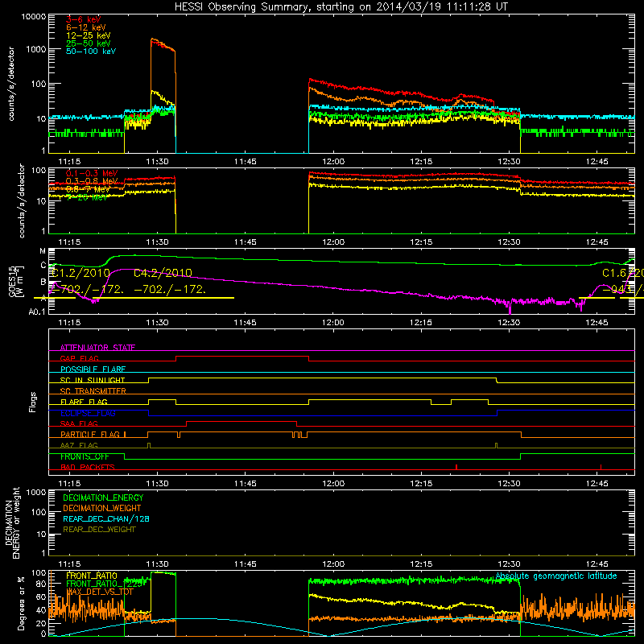
Task: Click the AAZ flag pulse near 12:28
Action: tap(496, 446)
